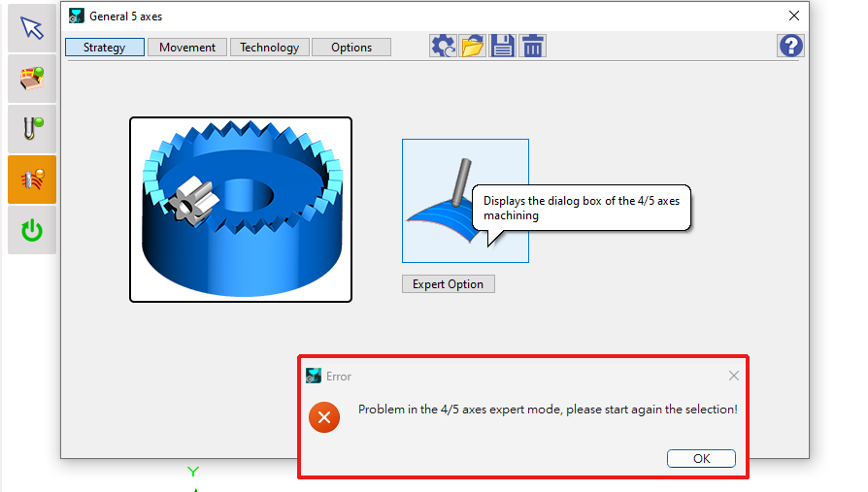Click the gear reset settings icon
Screen dimensions: 868x492
point(444,46)
